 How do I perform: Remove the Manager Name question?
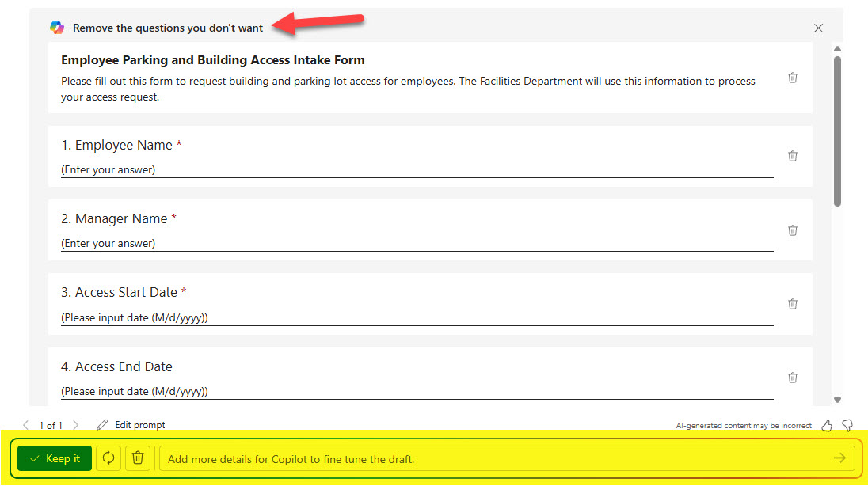[792, 230]
